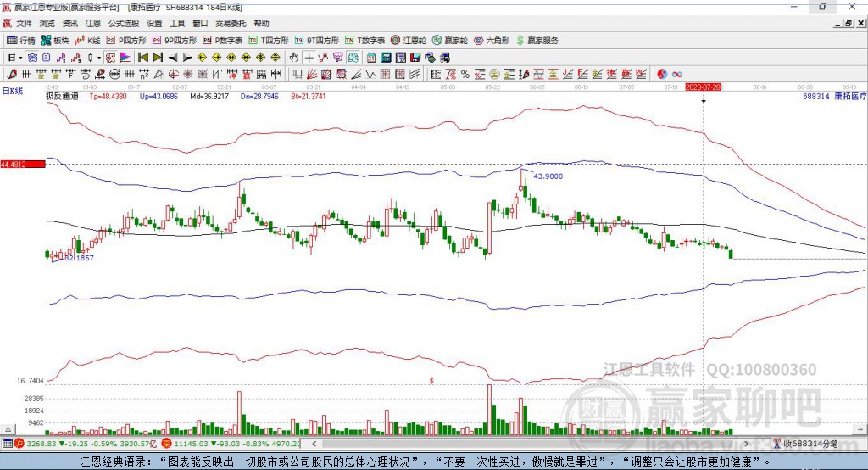Viewport: 868px width, 470px height.
Task: Open the T数字表 tool
Action: (x=364, y=41)
